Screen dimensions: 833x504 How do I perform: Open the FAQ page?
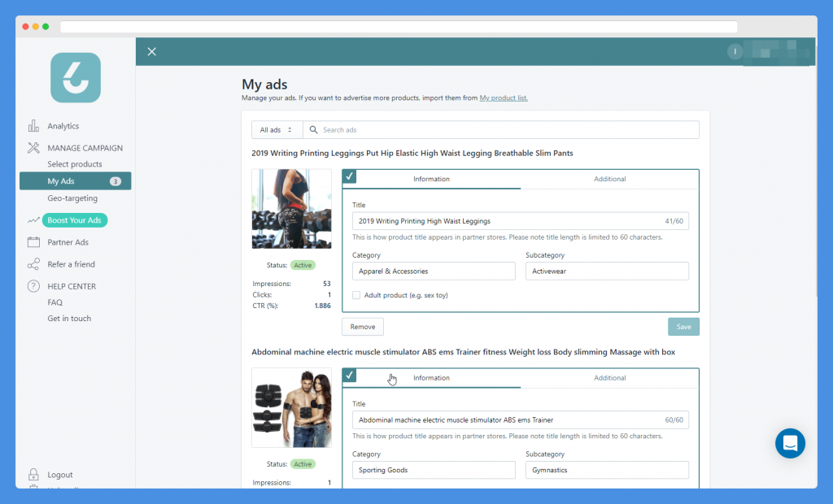[55, 302]
